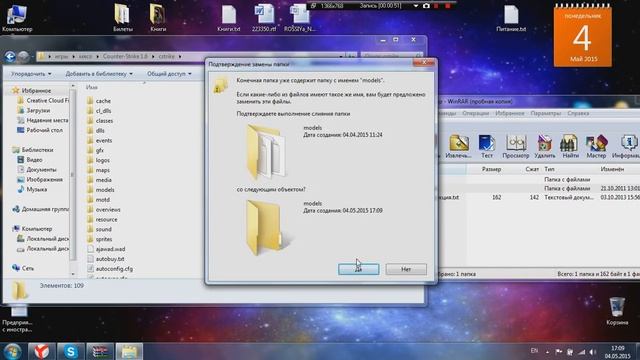The width and height of the screenshot is (640, 360).
Task: Open Справка menu in WinRAR
Action: (x=578, y=113)
